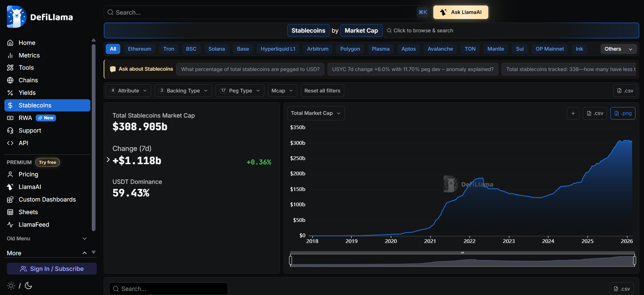The width and height of the screenshot is (644, 295).
Task: Click the ⌘K shortcut badge
Action: pyautogui.click(x=423, y=12)
